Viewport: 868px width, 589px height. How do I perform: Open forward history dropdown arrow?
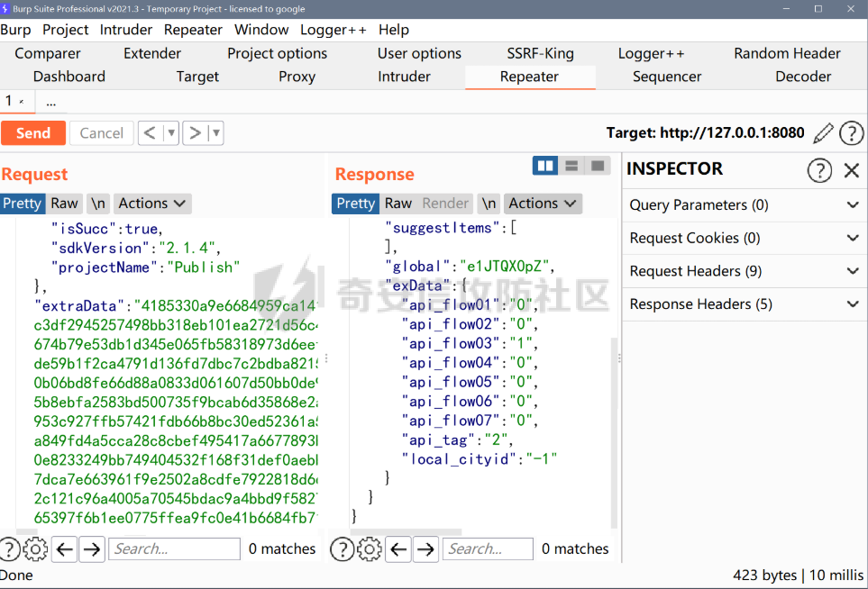pyautogui.click(x=216, y=133)
